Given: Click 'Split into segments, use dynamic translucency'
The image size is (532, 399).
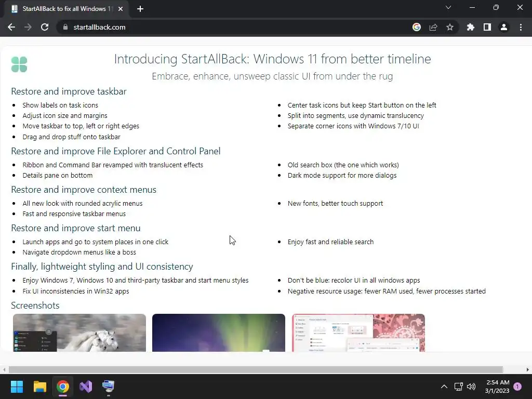Looking at the screenshot, I should click(x=356, y=116).
